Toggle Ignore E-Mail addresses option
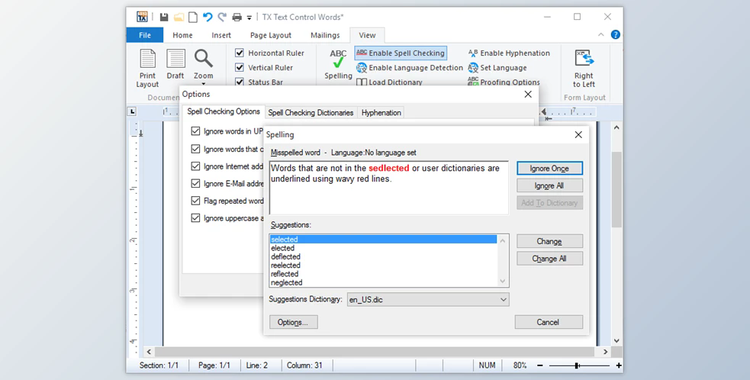 coord(195,183)
